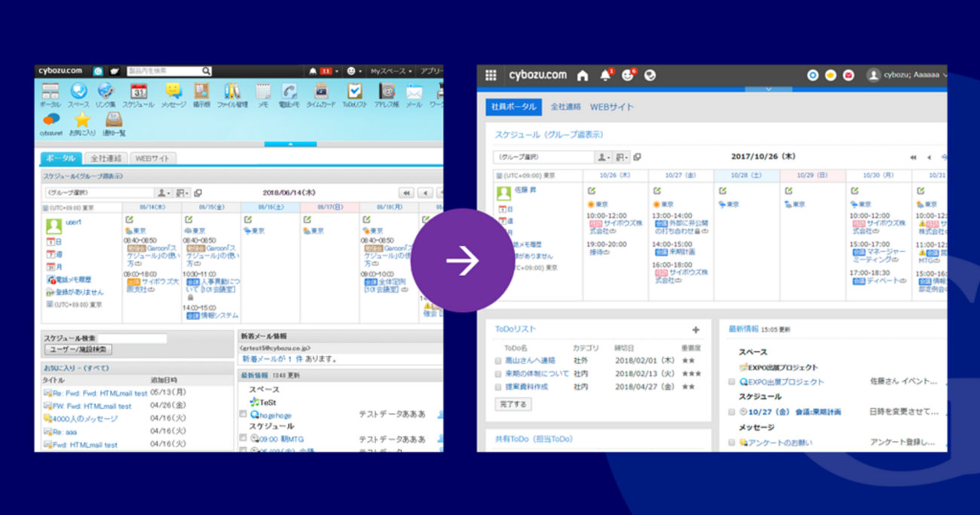Click previous-week double arrow in old schedule
This screenshot has width=980, height=515.
pos(406,193)
